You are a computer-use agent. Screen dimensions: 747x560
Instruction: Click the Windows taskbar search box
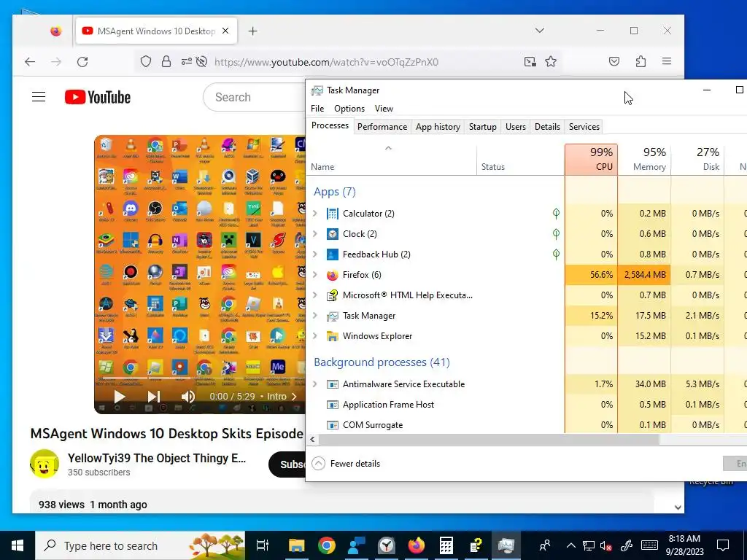coord(141,545)
